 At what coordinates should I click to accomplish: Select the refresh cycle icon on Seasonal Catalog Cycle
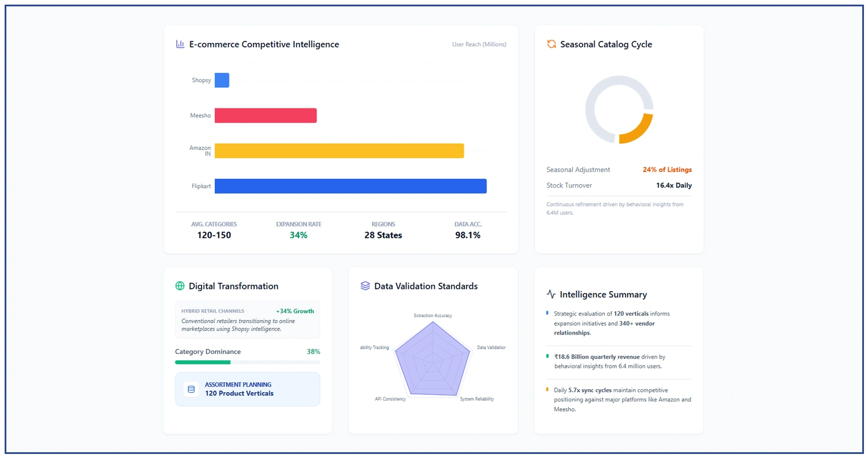point(551,44)
